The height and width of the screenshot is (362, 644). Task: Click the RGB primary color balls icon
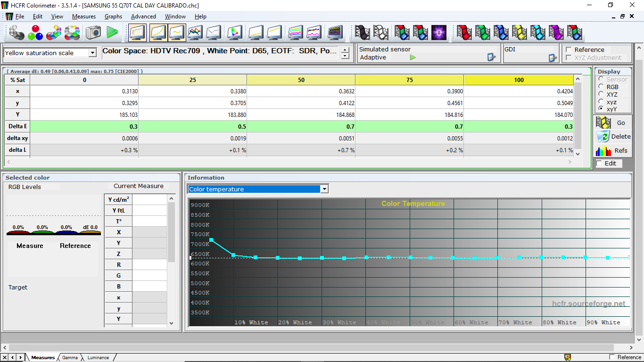point(35,33)
